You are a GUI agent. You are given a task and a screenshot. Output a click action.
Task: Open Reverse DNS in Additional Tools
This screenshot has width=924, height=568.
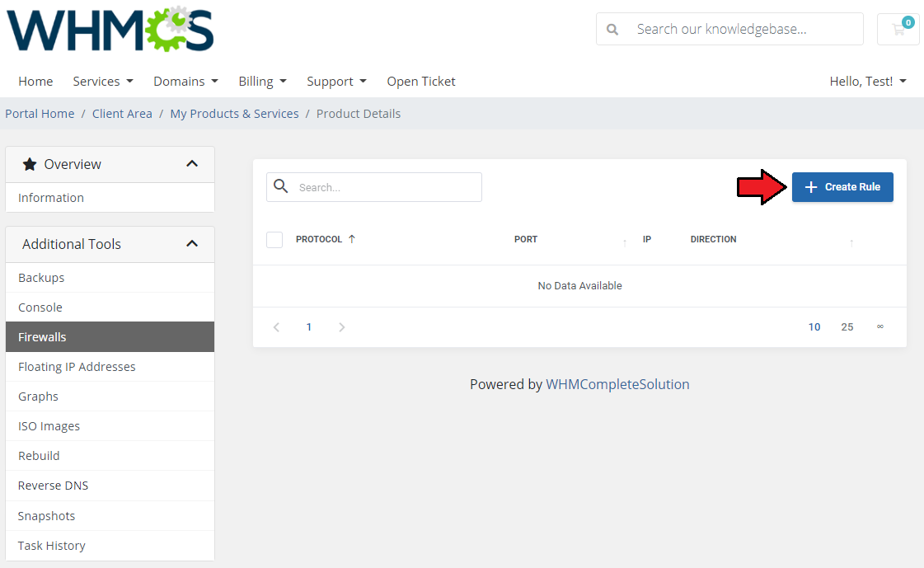point(110,486)
